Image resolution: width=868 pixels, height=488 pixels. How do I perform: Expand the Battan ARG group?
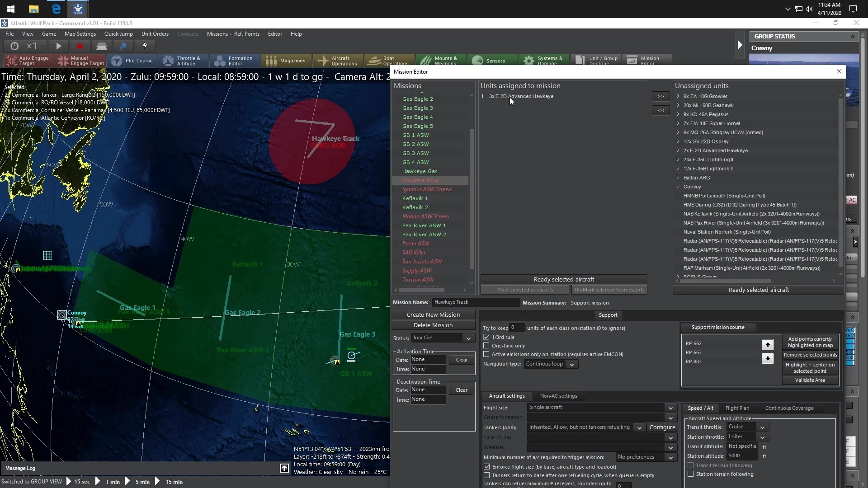pos(678,178)
